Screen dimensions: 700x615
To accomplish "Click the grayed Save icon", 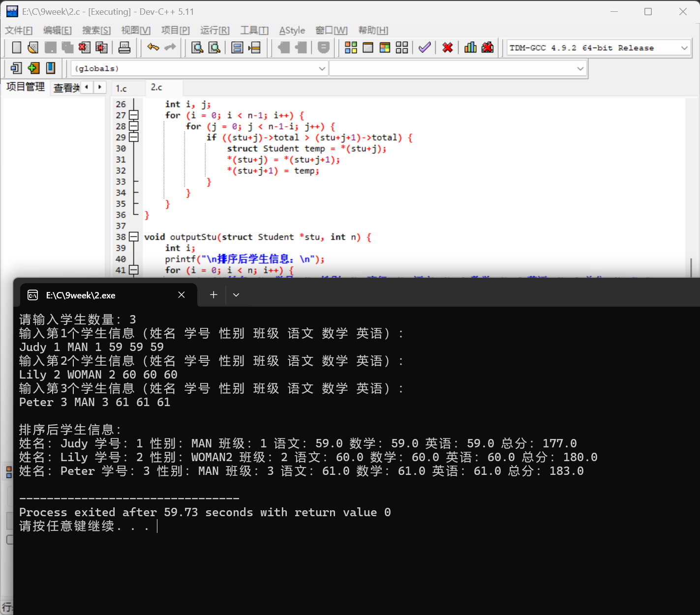I will pos(50,48).
